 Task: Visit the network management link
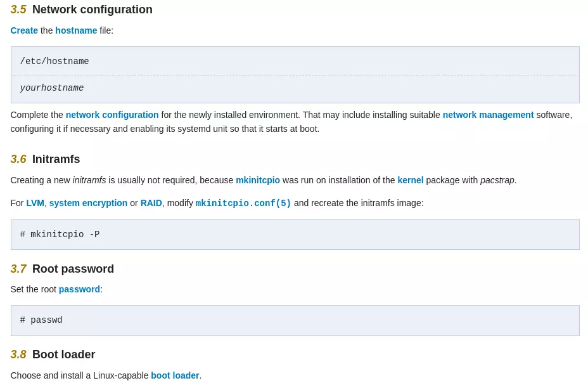[488, 115]
